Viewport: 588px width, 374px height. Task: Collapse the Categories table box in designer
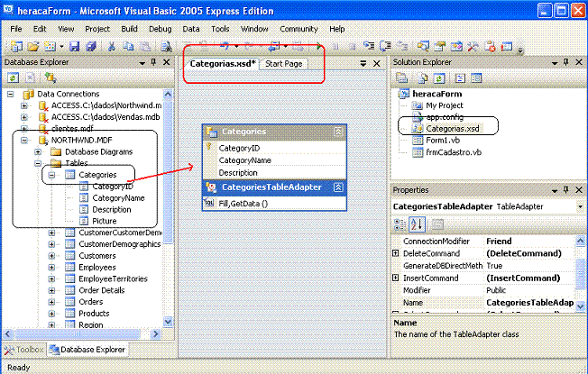[x=338, y=132]
